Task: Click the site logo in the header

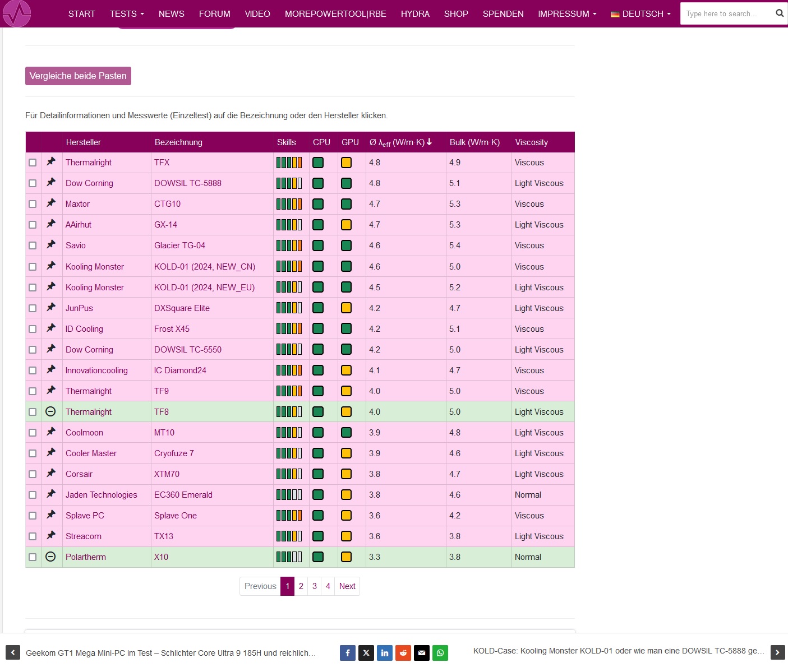Action: [17, 13]
